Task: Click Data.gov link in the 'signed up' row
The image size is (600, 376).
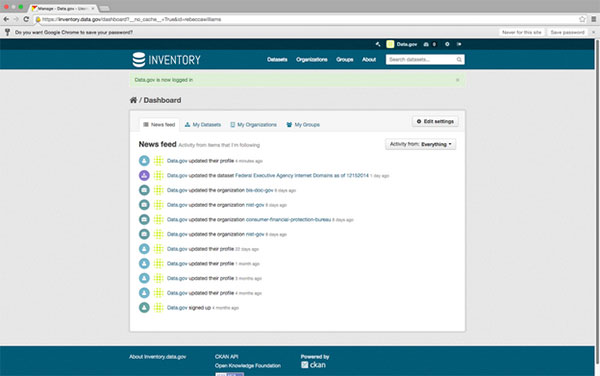Action: [x=177, y=308]
